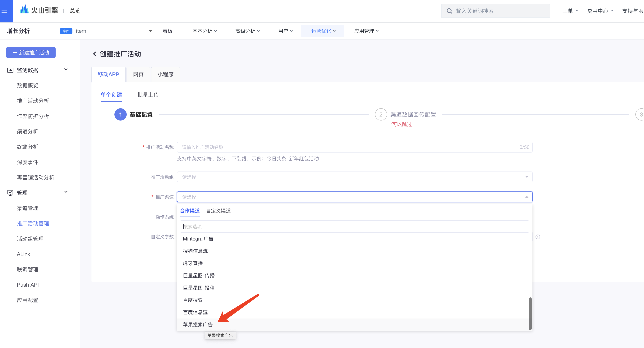Open the hamburger menu icon
644x348 pixels.
[4, 11]
